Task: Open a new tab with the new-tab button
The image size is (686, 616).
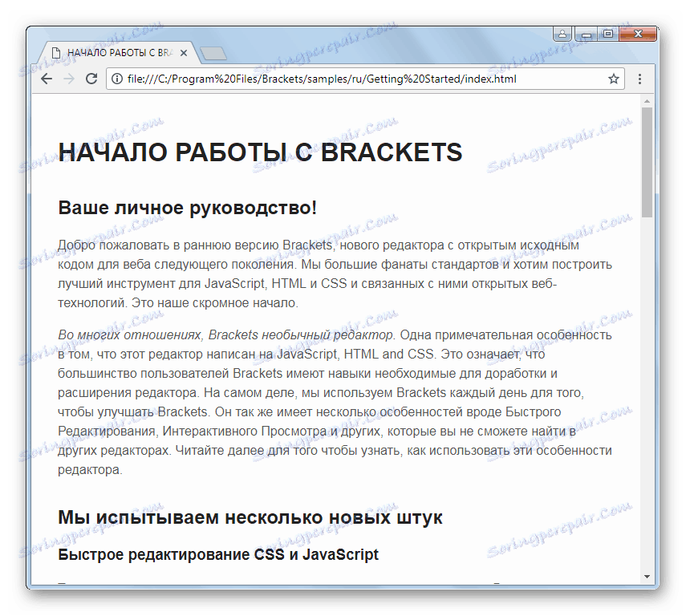Action: pyautogui.click(x=213, y=52)
